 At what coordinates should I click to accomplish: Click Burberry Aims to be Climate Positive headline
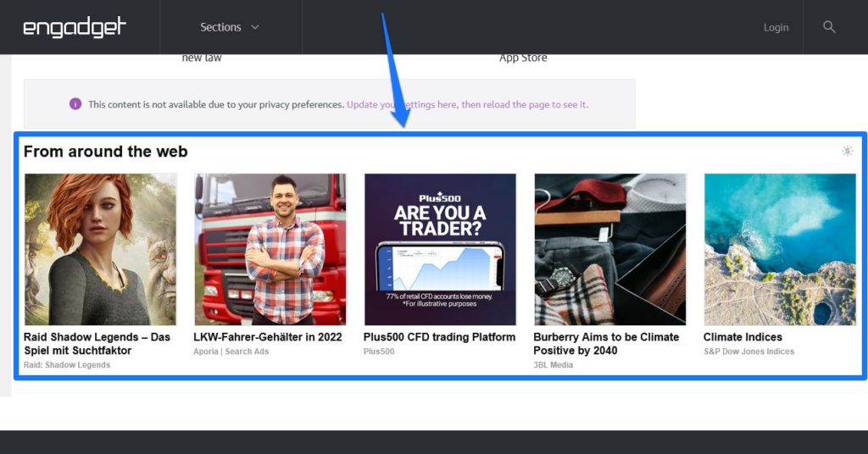click(x=606, y=343)
